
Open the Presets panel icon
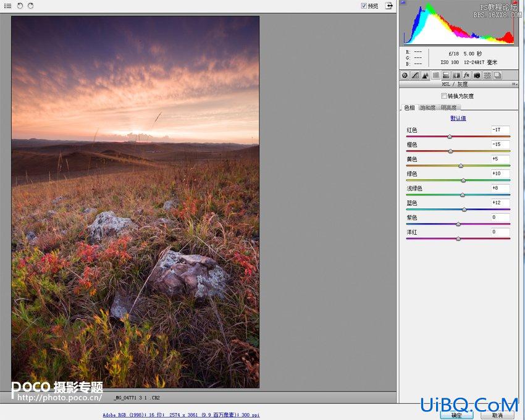487,75
